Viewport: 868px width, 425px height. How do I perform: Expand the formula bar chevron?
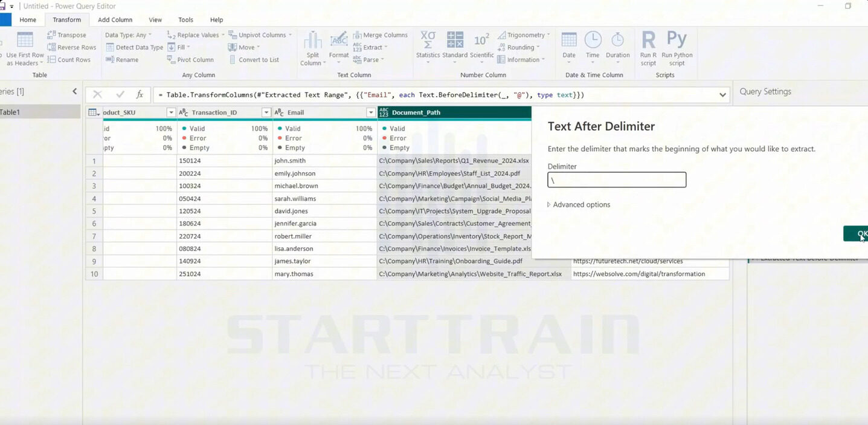point(722,95)
